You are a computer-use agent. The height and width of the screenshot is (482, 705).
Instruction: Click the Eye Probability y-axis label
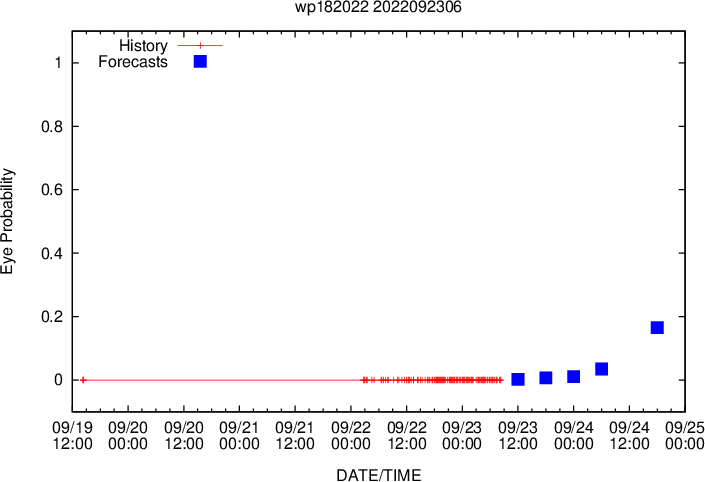(8, 221)
